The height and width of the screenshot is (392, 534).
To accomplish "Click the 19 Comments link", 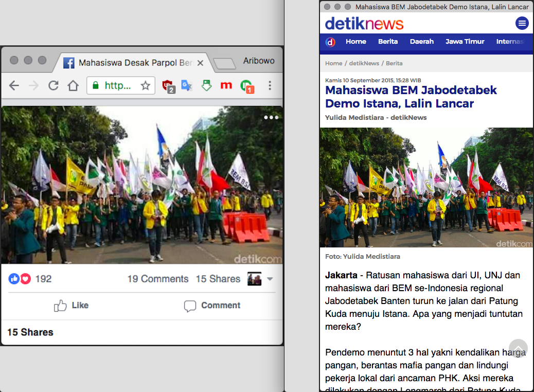I will [158, 279].
